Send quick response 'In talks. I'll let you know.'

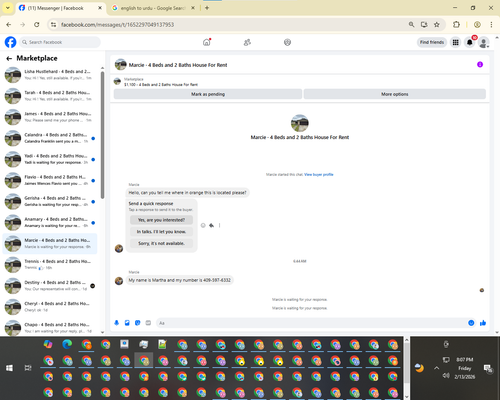click(x=161, y=232)
